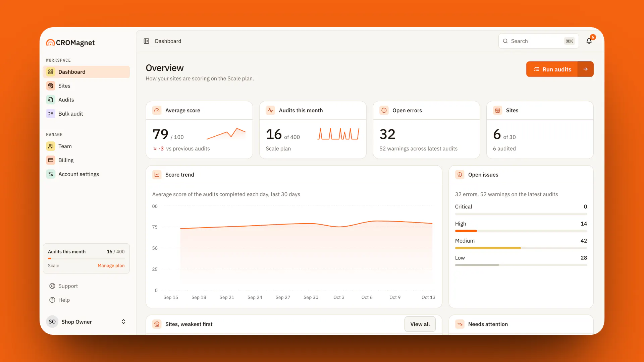Click the Audits this month pulse icon
This screenshot has height=362, width=644.
(x=270, y=110)
